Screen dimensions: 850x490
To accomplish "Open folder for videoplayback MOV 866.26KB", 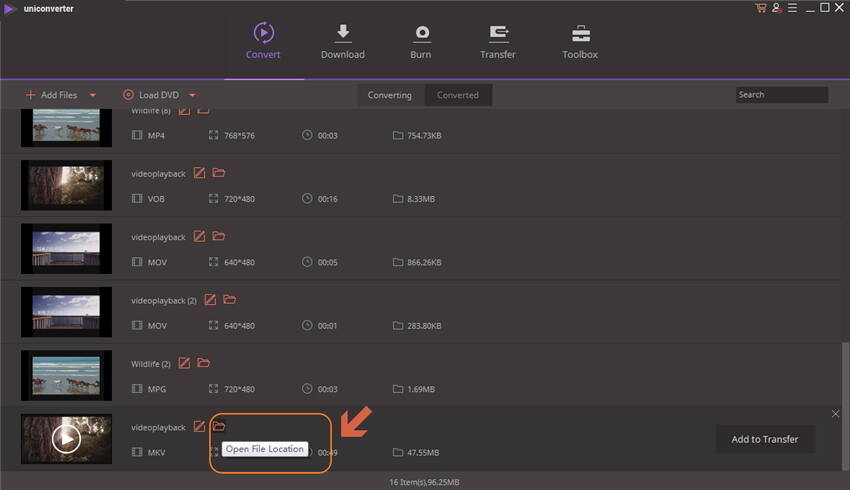I will 218,236.
